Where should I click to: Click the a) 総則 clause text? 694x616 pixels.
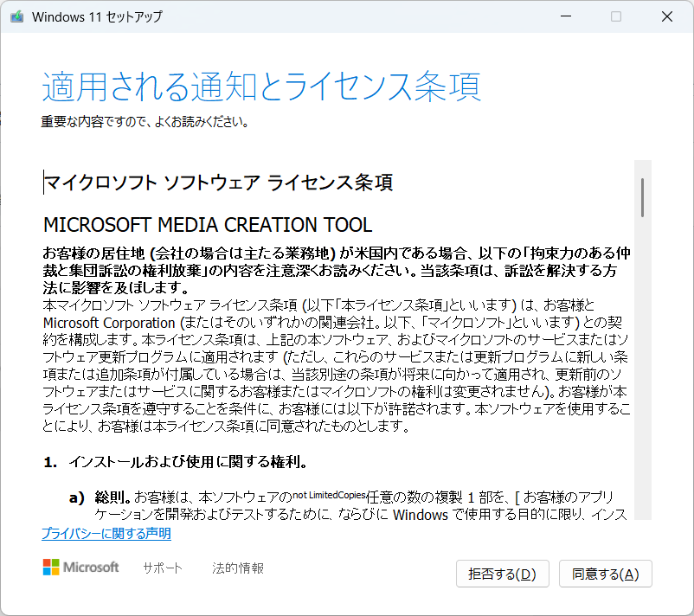[348, 506]
